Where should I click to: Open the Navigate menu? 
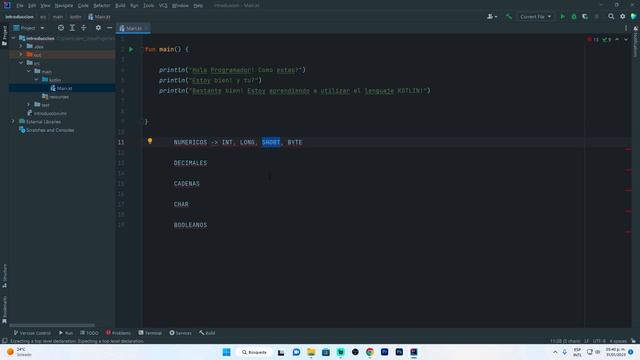64,6
